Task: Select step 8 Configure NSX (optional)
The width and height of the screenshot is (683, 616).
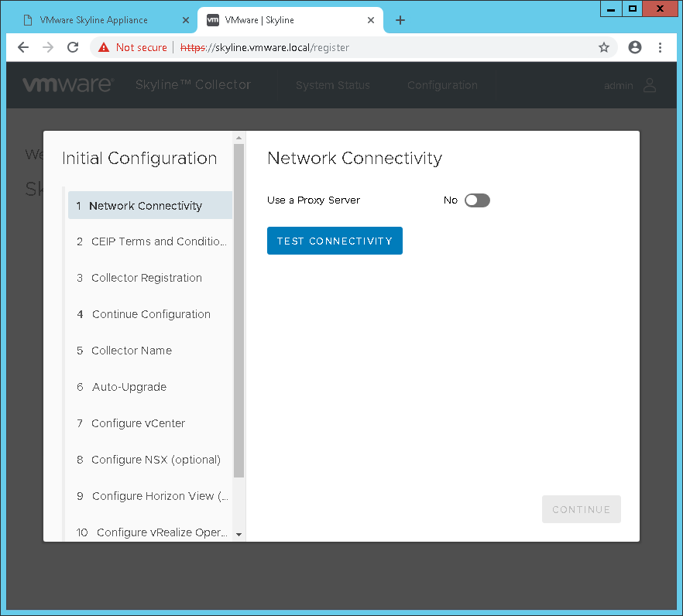Action: pyautogui.click(x=150, y=460)
